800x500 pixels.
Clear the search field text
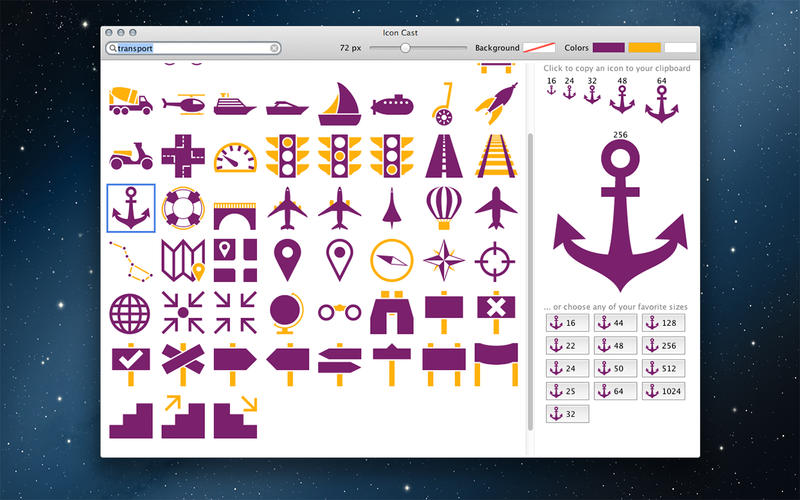[274, 48]
